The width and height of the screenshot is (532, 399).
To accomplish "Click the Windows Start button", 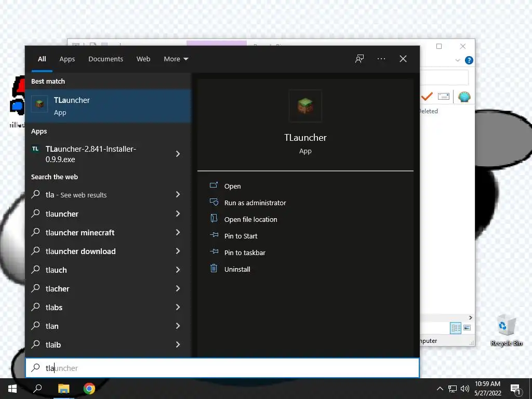I will pyautogui.click(x=12, y=389).
